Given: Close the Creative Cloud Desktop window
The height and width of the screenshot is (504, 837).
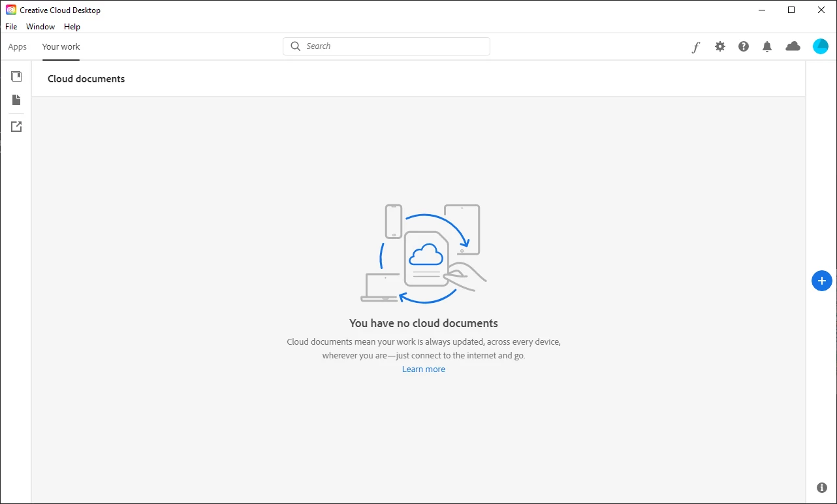Looking at the screenshot, I should (821, 10).
